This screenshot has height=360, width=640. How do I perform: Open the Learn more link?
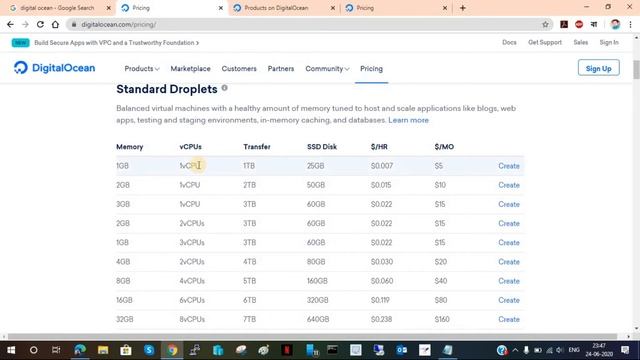[x=408, y=120]
